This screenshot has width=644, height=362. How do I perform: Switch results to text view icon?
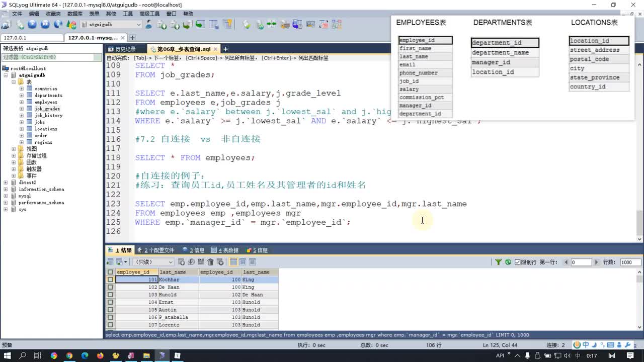253,262
